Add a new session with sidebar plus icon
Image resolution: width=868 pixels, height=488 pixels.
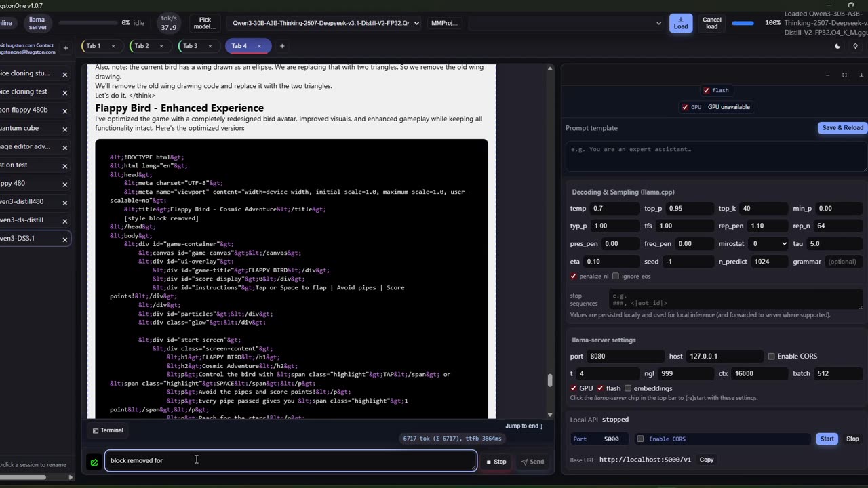(66, 48)
